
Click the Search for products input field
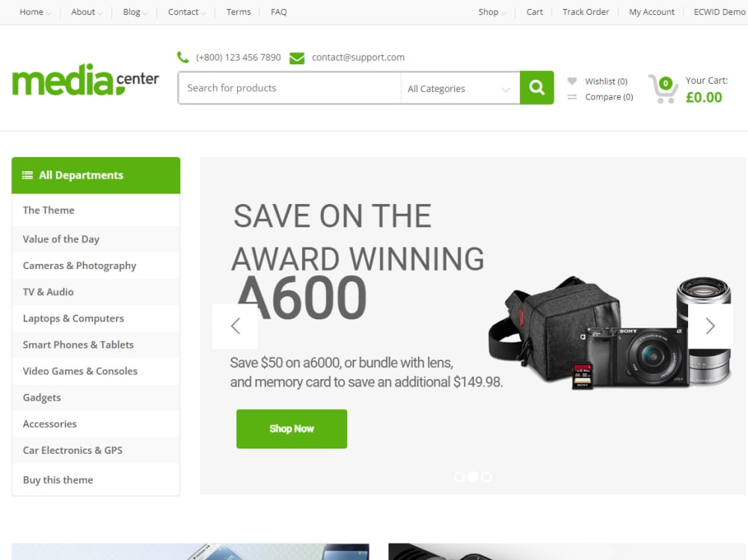[288, 87]
